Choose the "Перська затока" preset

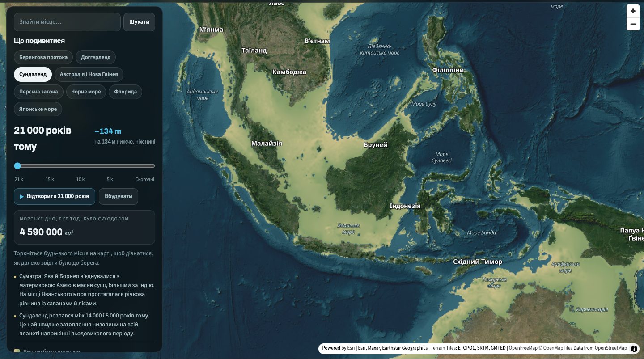(x=38, y=92)
